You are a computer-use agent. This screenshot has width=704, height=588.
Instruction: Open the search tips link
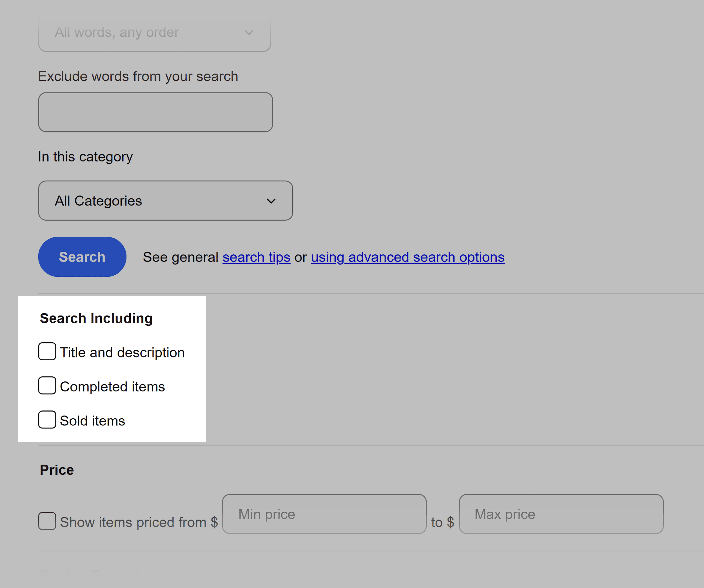pos(257,257)
